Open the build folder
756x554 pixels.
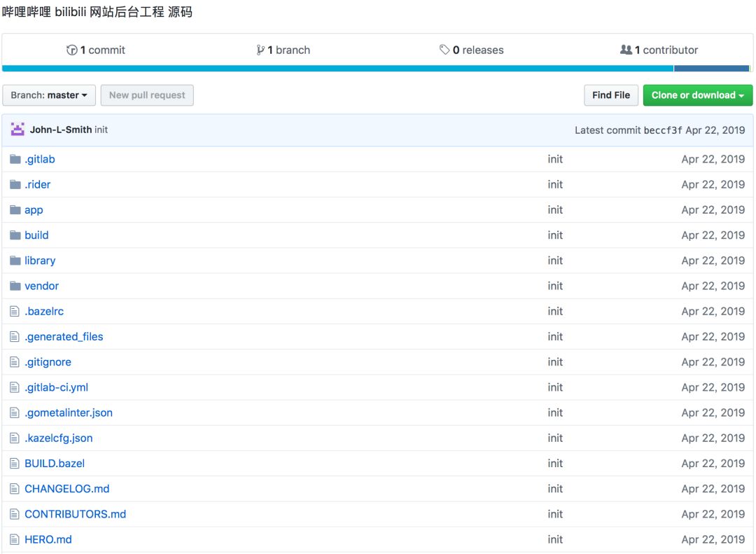pos(36,235)
